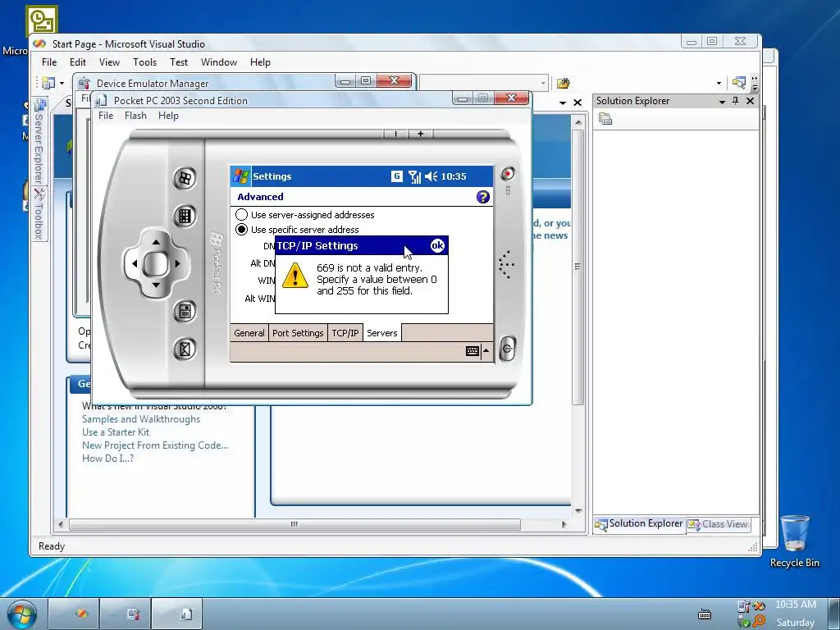Open the Samples and Walkthroughs link
840x630 pixels.
pyautogui.click(x=141, y=419)
